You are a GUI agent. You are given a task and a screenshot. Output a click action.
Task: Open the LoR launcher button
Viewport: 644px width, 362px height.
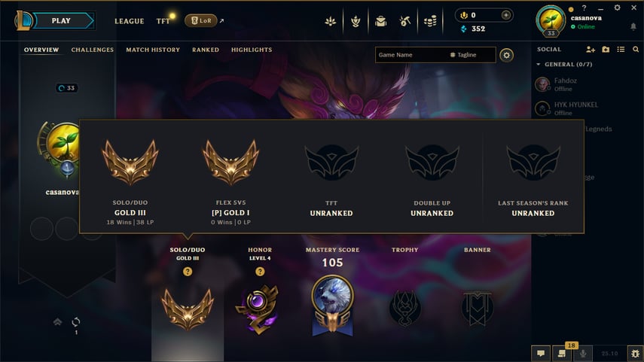tap(201, 20)
